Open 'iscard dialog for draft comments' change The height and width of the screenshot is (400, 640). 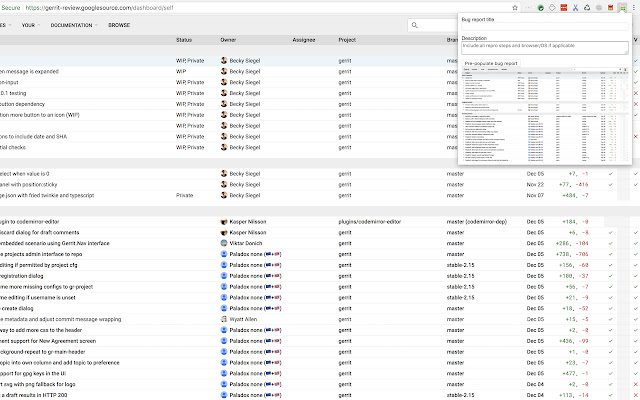pyautogui.click(x=40, y=232)
